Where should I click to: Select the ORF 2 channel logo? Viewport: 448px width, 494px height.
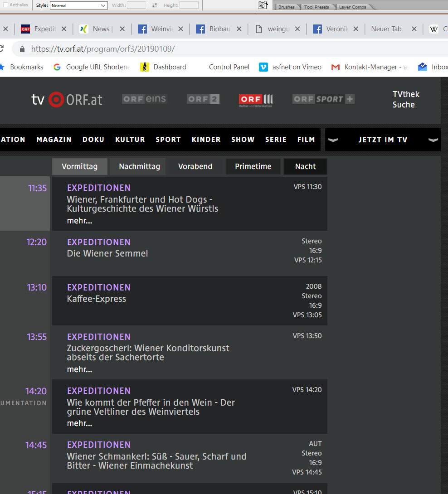pos(203,99)
